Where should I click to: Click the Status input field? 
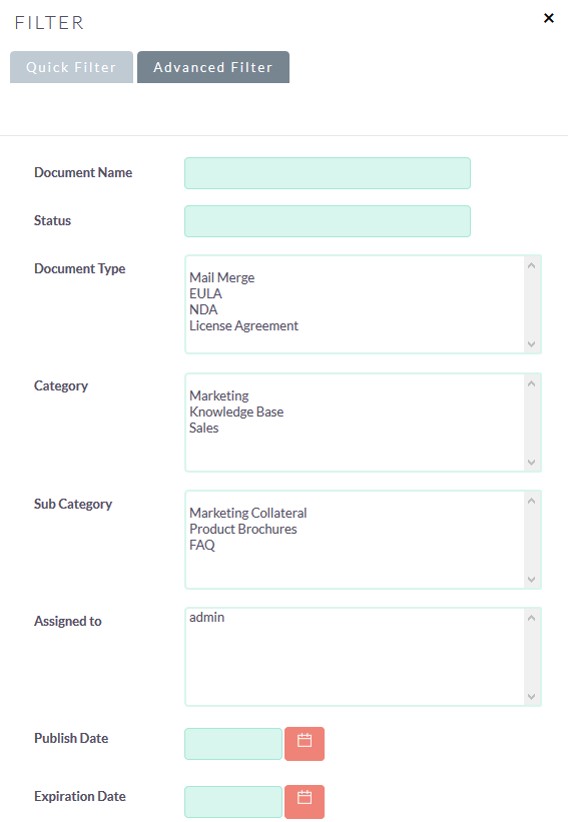click(327, 221)
